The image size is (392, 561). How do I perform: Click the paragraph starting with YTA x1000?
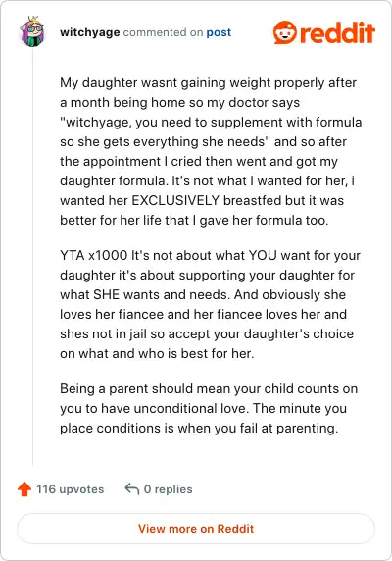[210, 304]
